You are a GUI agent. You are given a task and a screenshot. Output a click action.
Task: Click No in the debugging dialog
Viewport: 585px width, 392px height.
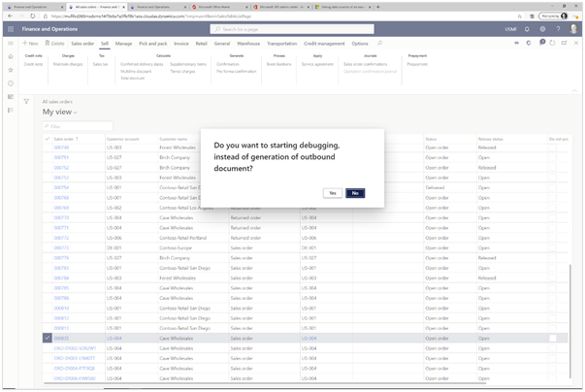(355, 193)
